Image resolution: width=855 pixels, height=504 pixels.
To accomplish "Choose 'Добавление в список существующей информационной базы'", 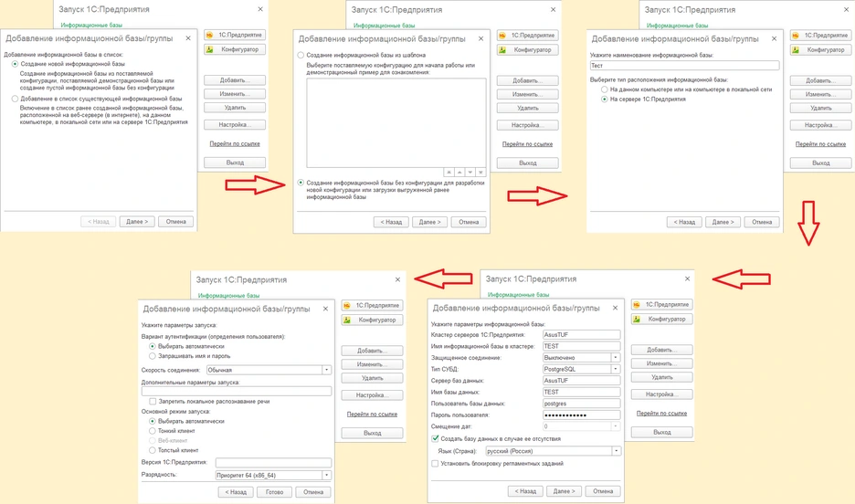I will 15,98.
